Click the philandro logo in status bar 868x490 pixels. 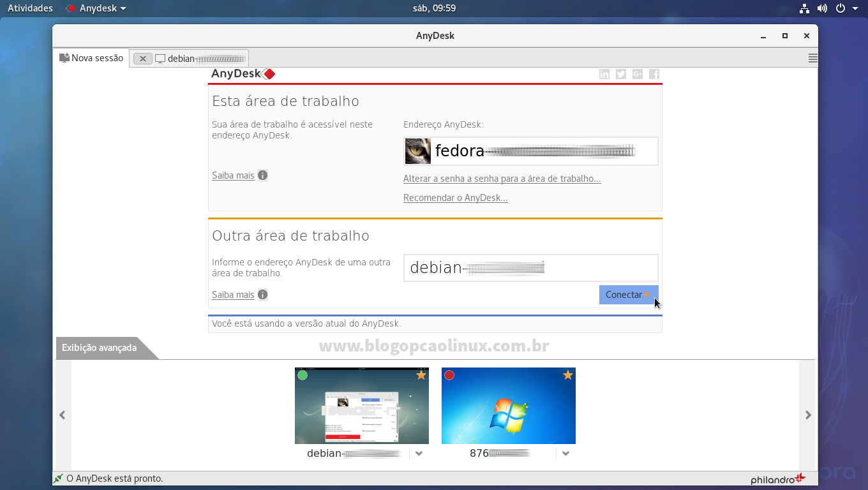pos(778,479)
